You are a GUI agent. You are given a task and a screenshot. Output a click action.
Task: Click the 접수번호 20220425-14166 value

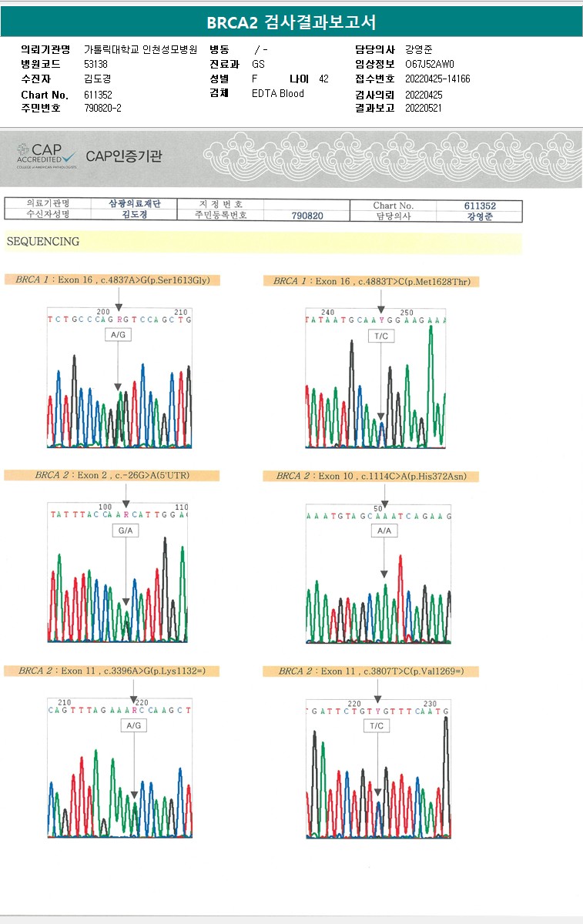pyautogui.click(x=437, y=79)
